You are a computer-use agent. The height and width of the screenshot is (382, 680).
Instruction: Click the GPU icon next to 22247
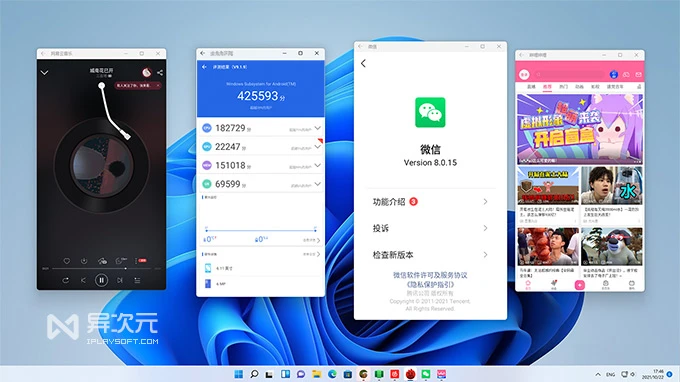(x=207, y=147)
